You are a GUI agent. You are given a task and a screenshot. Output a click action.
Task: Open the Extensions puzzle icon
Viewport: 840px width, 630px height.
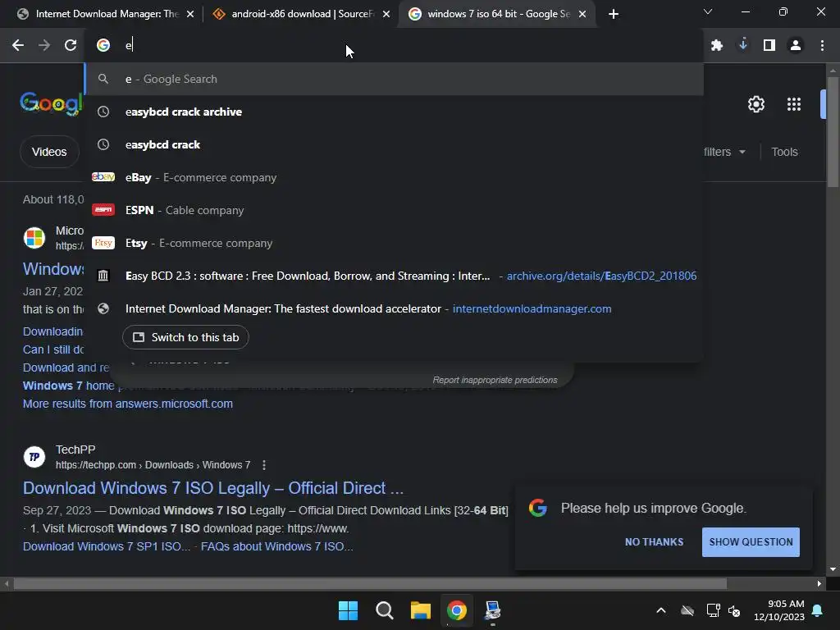(x=717, y=45)
